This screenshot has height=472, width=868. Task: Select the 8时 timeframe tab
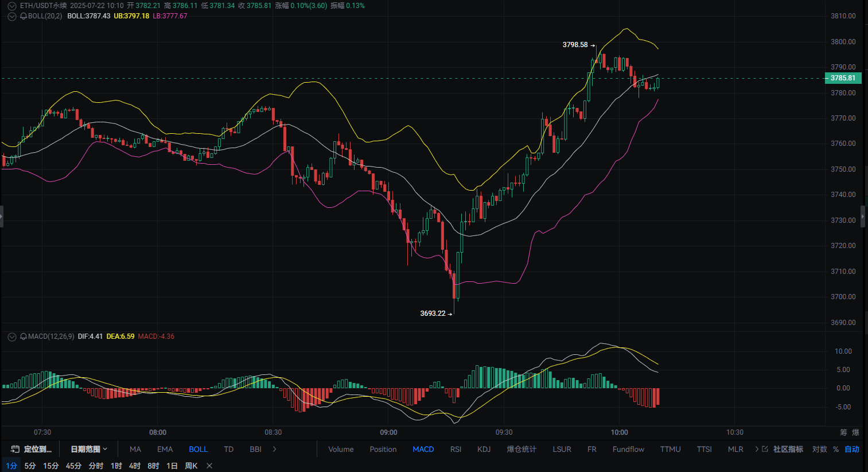point(153,466)
